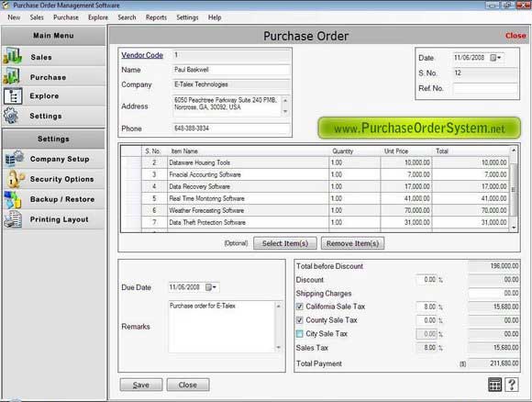
Task: Toggle the County Sale Tax checkbox
Action: click(300, 320)
